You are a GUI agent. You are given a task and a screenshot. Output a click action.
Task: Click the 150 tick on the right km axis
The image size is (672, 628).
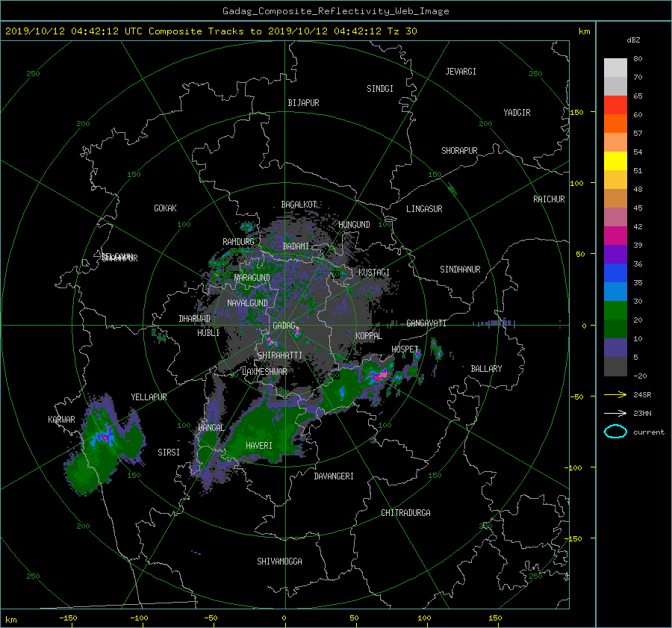[577, 112]
